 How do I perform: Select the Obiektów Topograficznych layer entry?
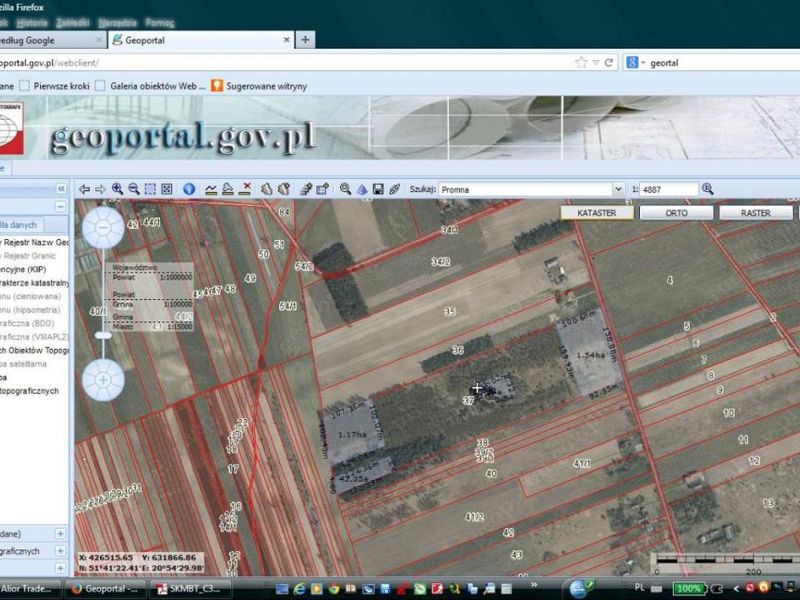[34, 351]
